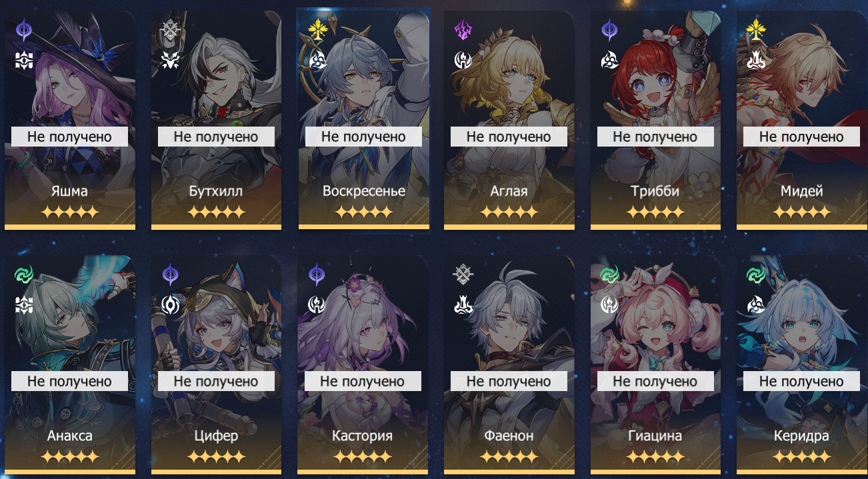Click the five-star rating under Керидра
This screenshot has width=868, height=479.
point(801,457)
